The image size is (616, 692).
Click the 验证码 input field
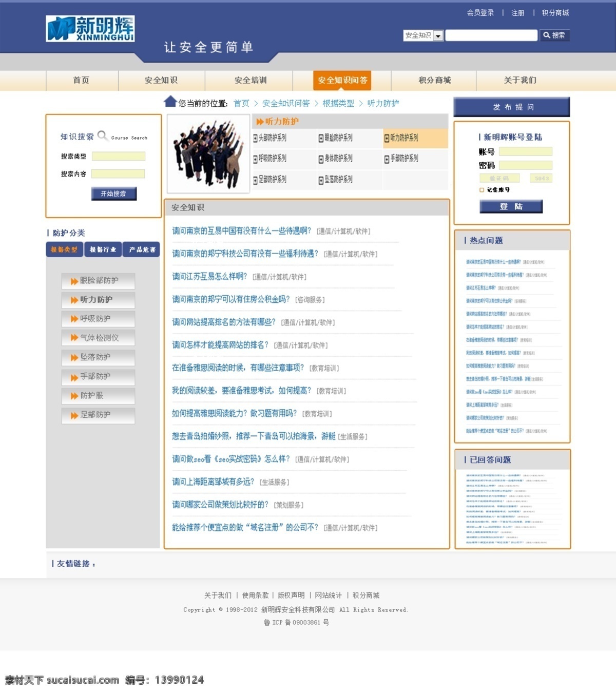[499, 178]
